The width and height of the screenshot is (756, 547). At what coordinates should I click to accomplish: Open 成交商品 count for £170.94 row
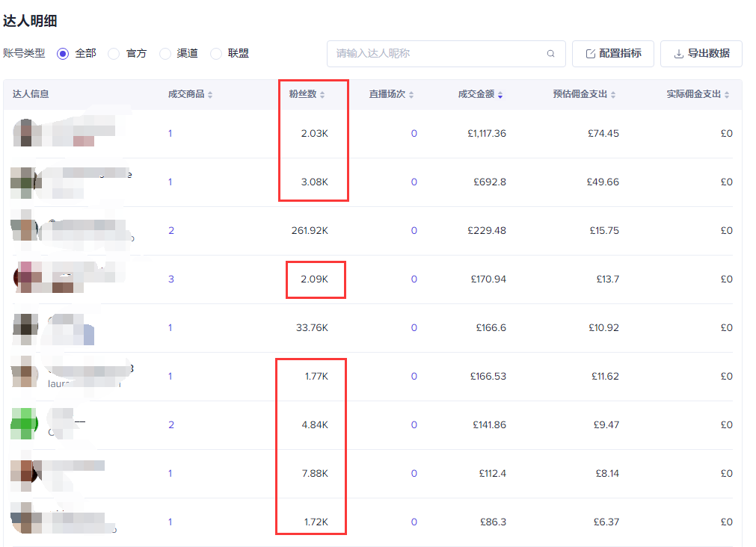click(x=171, y=279)
